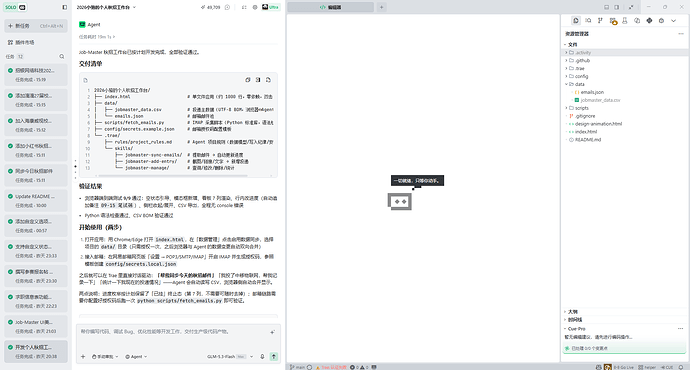The image size is (690, 370).
Task: Click the rightmost code block action icon
Action: [268, 80]
